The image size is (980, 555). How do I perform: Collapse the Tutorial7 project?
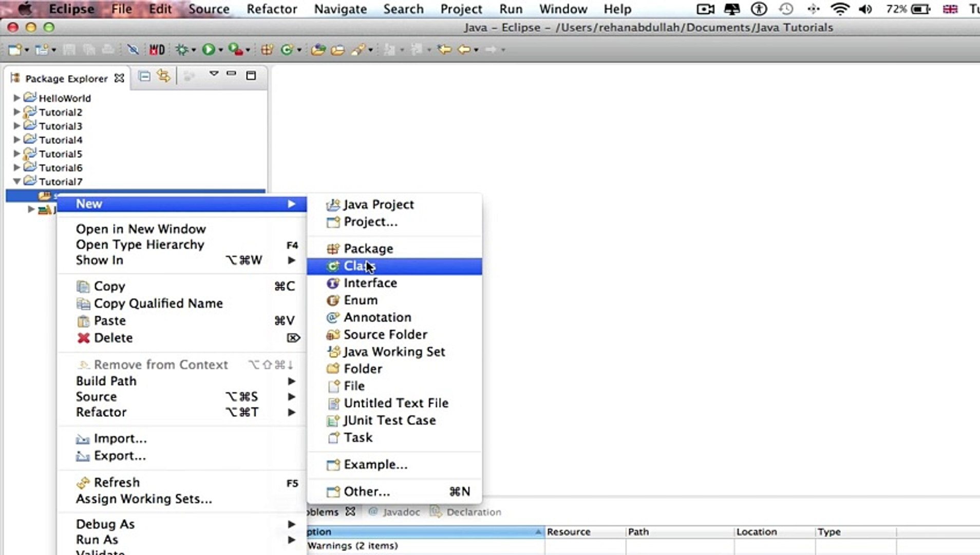pos(16,181)
